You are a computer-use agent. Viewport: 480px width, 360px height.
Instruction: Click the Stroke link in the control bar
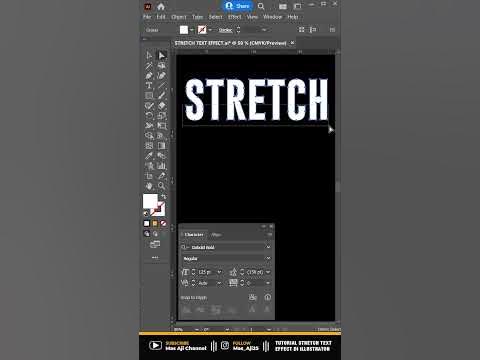(x=225, y=30)
